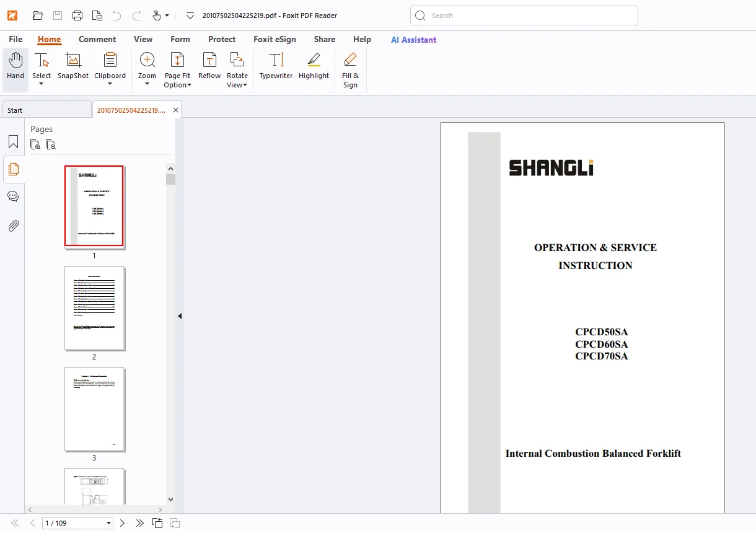Click the CPCD60SA text on page
The width and height of the screenshot is (756, 533).
pyautogui.click(x=601, y=344)
